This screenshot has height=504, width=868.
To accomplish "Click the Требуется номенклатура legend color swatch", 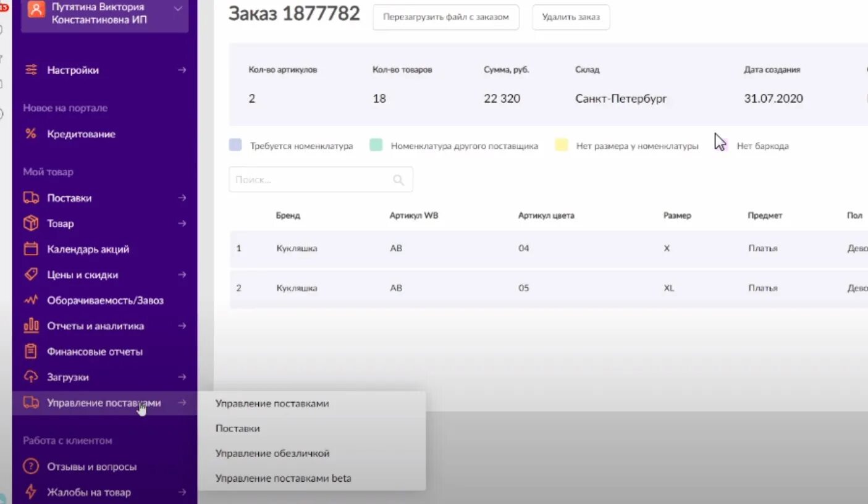I will point(235,145).
